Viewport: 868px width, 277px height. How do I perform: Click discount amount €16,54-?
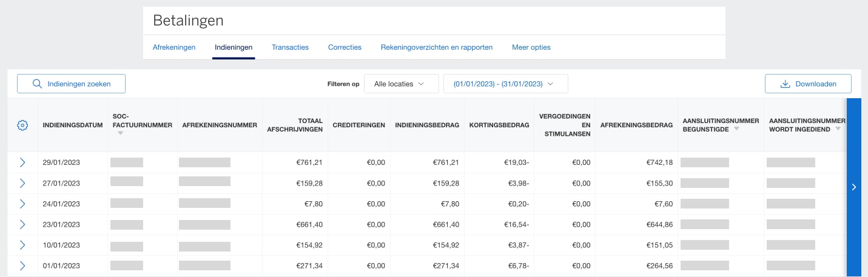coord(517,224)
